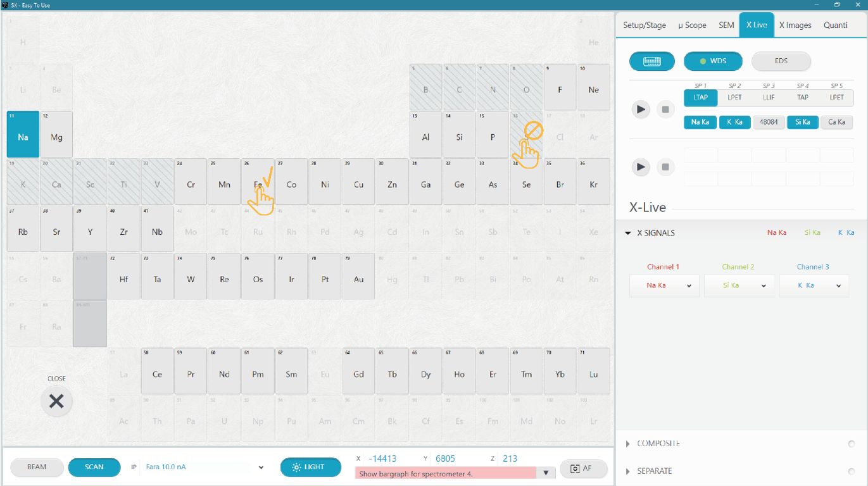
Task: Open the Channel 3 K Ka dropdown
Action: pyautogui.click(x=813, y=285)
